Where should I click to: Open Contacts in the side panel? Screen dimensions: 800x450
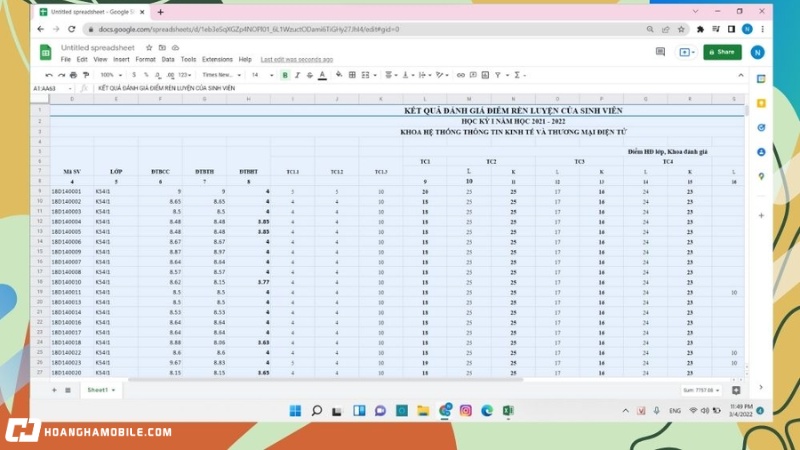[761, 152]
